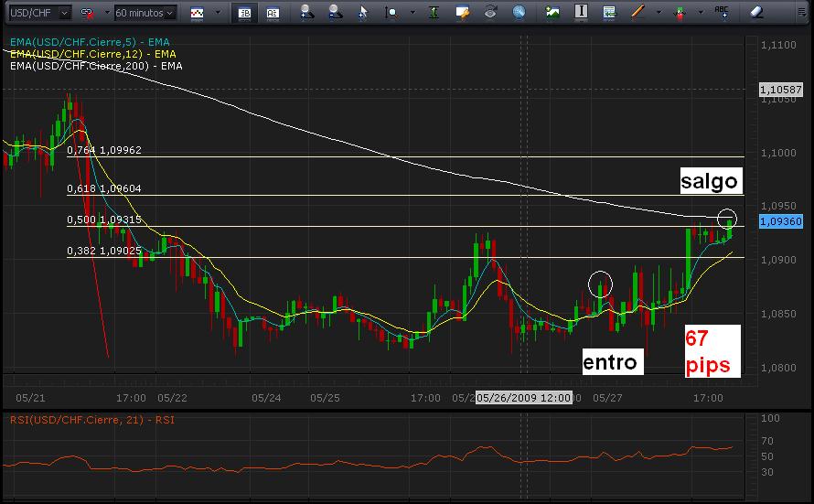This screenshot has width=814, height=504.
Task: Toggle the A panel view button
Action: 273,13
